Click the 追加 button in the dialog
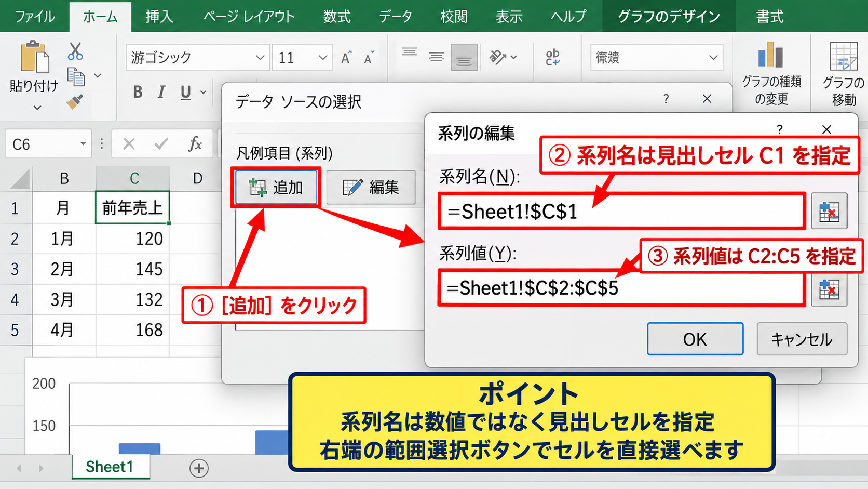 (276, 187)
